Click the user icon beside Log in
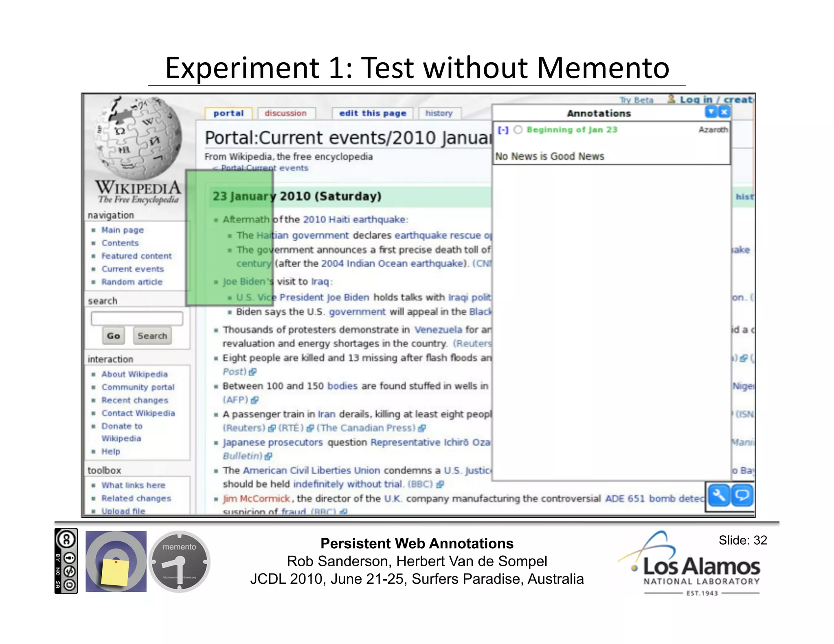 pos(672,99)
